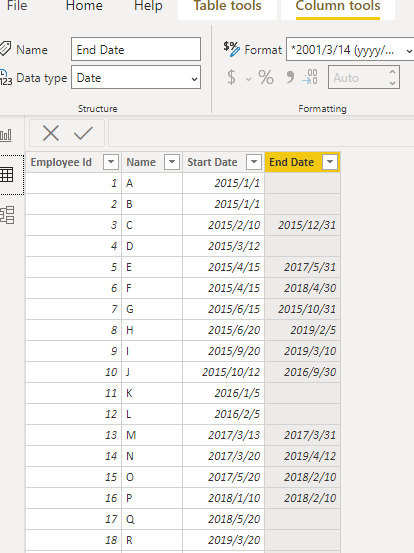This screenshot has height=553, width=414.
Task: Click End Date cell 2018/4/30
Action: [303, 288]
